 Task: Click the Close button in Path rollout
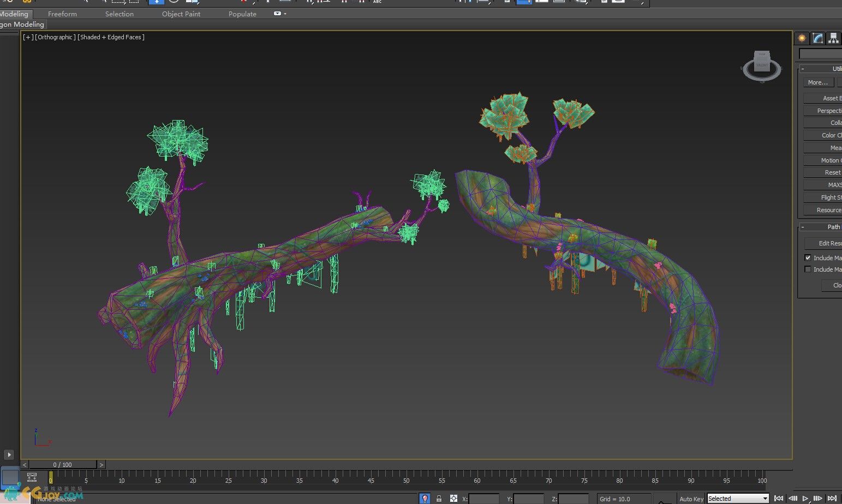[x=832, y=285]
